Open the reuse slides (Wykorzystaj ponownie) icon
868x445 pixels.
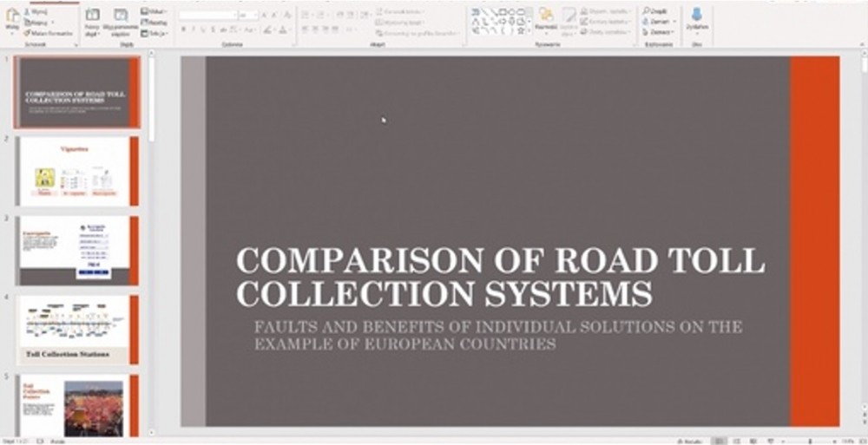pos(121,16)
